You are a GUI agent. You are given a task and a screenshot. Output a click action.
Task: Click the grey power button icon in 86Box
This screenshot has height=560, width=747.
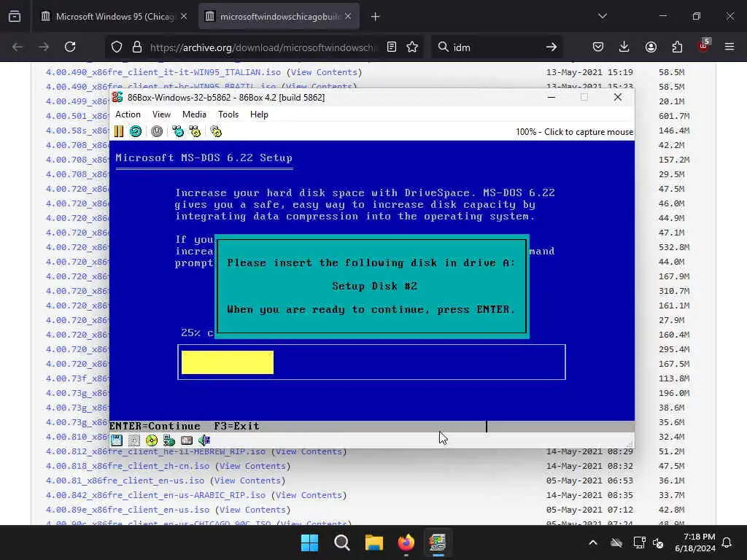click(x=157, y=131)
